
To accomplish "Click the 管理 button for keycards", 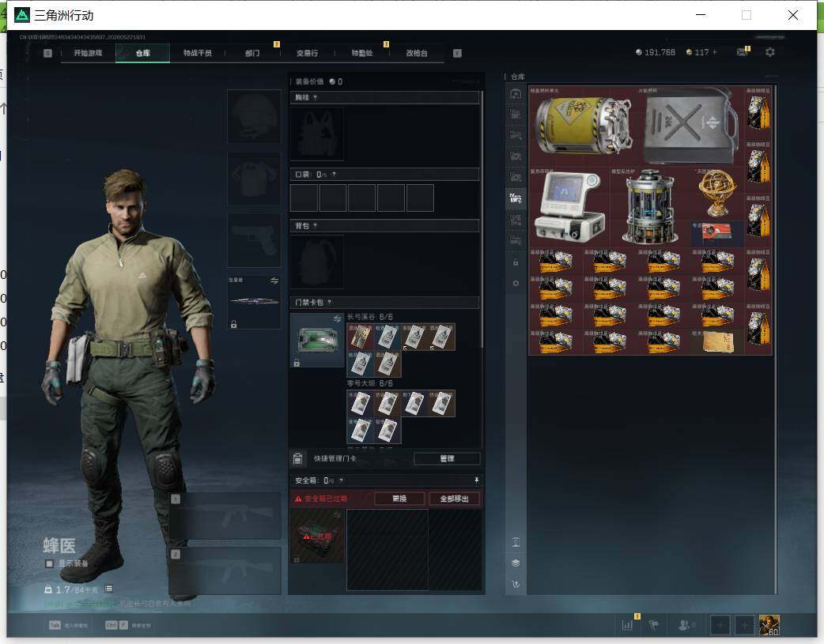I will tap(447, 458).
